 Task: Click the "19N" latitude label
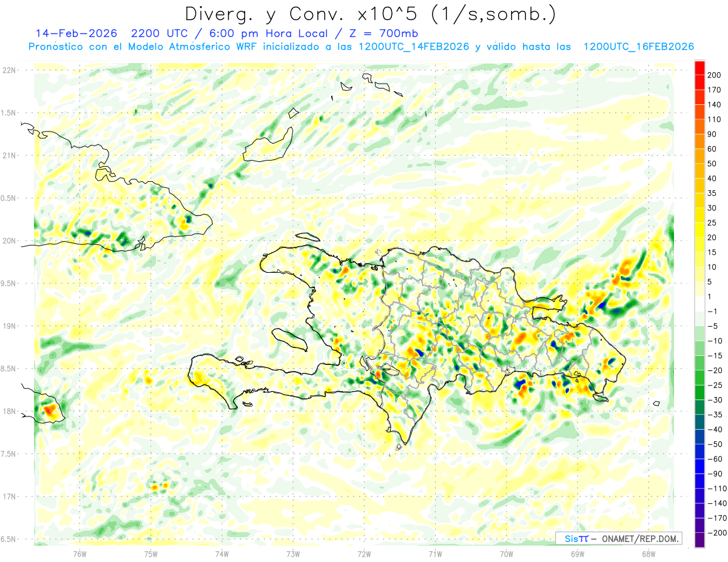pos(8,326)
